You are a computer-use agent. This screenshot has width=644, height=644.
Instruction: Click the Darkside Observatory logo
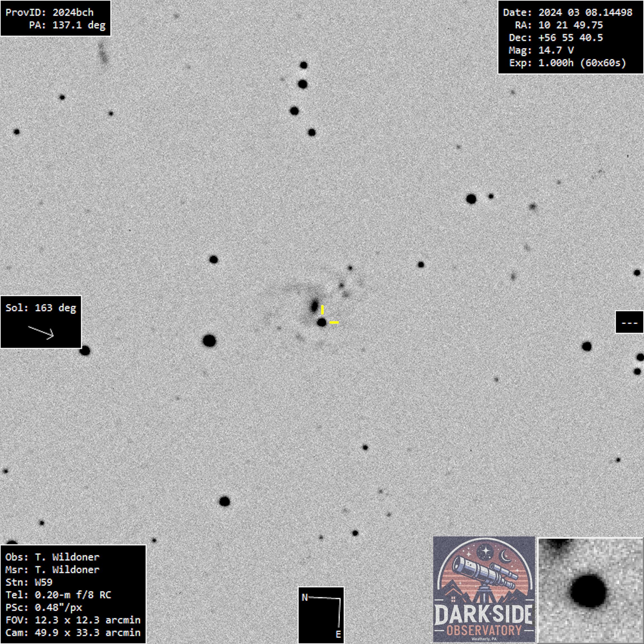[484, 589]
